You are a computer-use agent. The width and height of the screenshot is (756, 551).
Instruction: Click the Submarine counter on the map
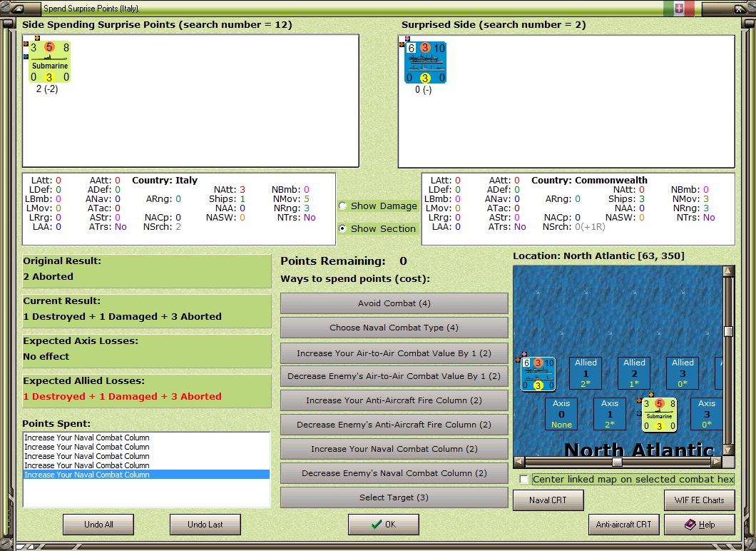(x=659, y=415)
